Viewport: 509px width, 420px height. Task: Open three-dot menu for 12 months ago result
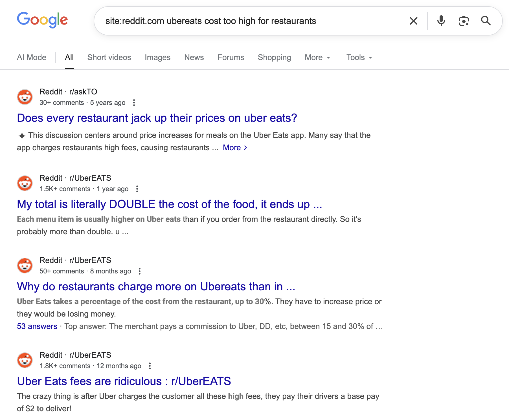point(150,366)
